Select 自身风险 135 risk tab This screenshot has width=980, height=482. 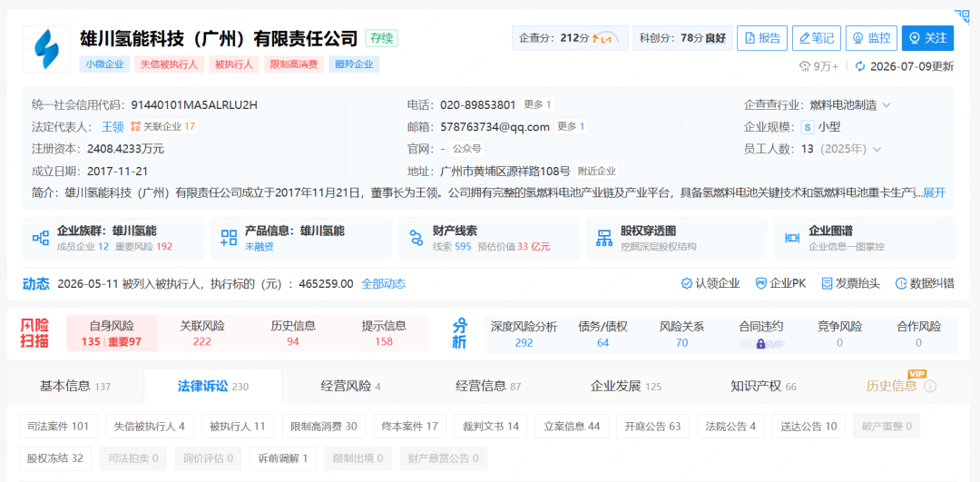pyautogui.click(x=112, y=333)
